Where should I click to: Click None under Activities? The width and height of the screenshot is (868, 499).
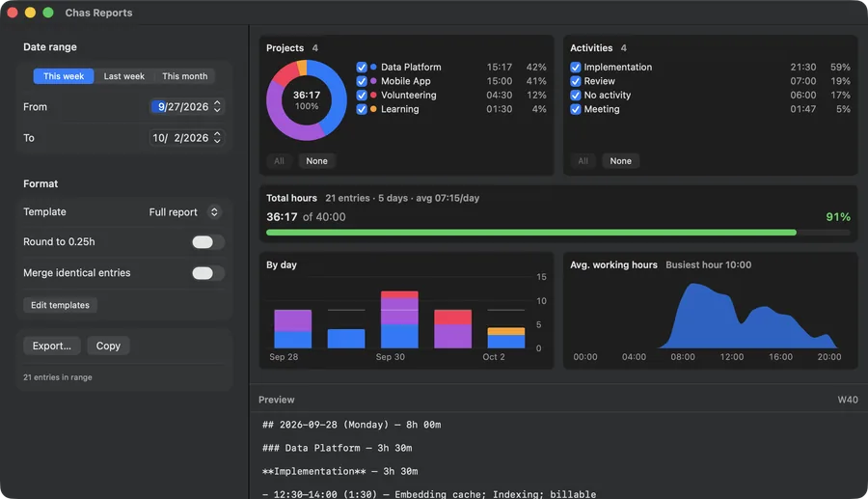coord(620,161)
